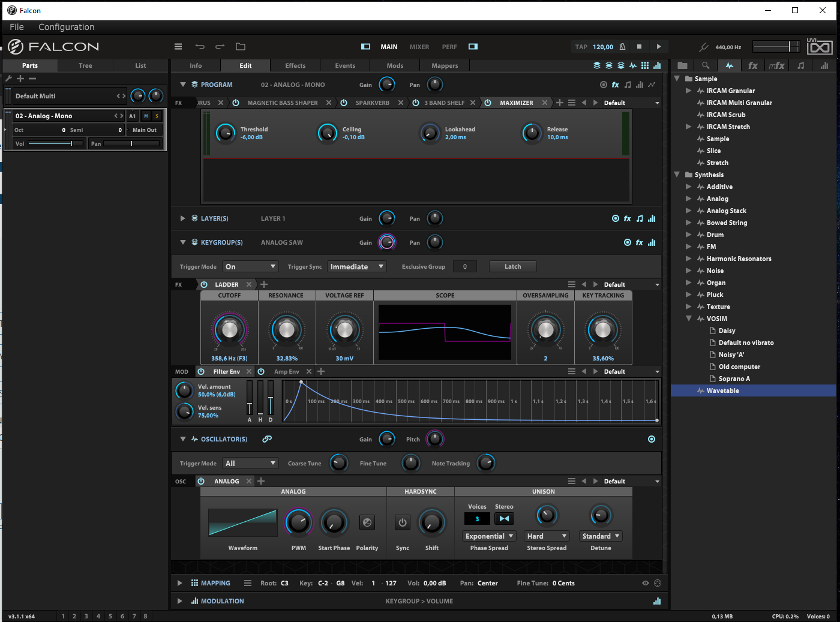Click the Program row fx icon
This screenshot has height=622, width=840.
[615, 85]
